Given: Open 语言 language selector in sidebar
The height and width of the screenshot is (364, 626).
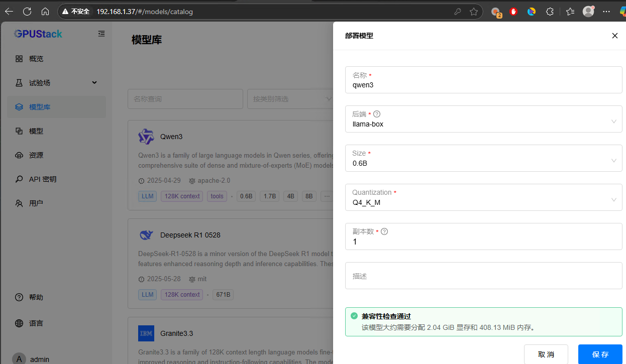Looking at the screenshot, I should (56, 323).
